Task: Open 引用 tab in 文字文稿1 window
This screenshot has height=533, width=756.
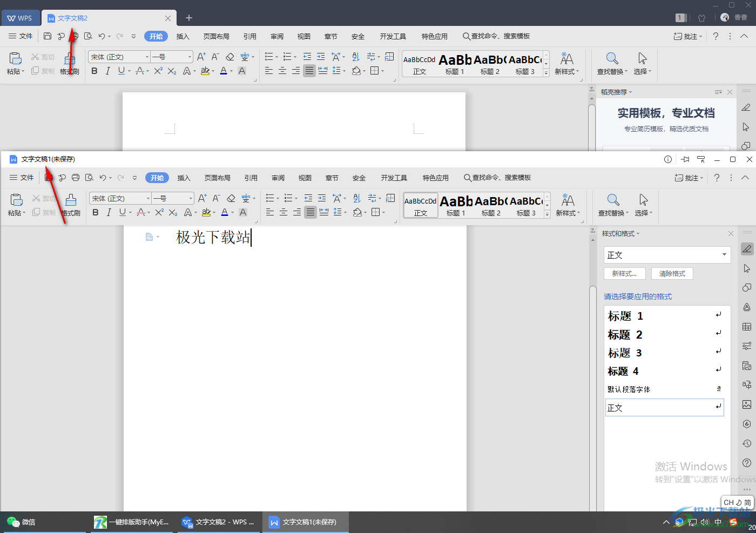Action: [x=251, y=178]
